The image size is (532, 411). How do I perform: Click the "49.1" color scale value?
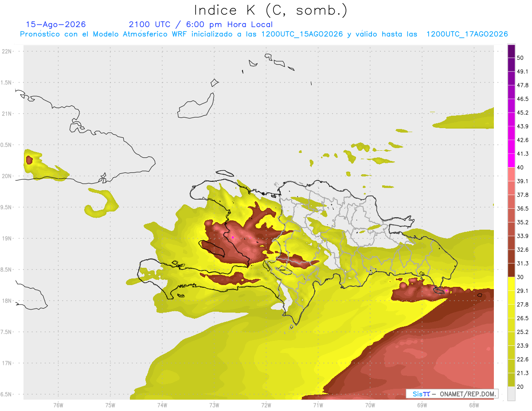523,71
